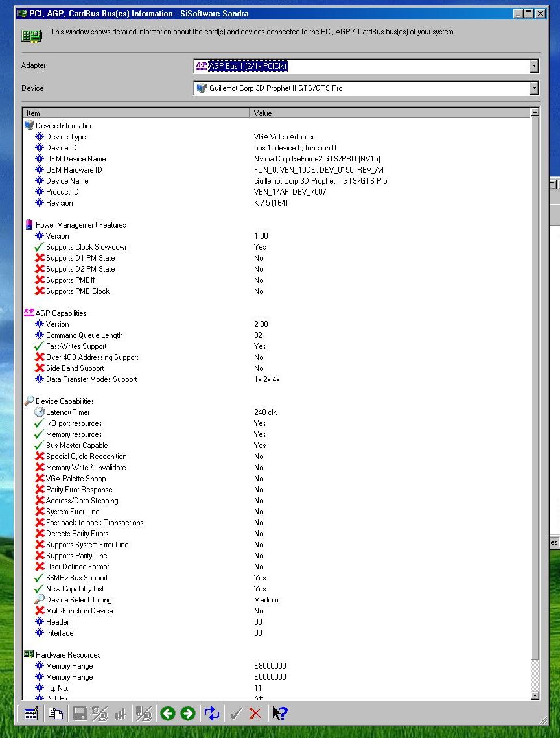Click the grey checkmark OK icon
This screenshot has height=738, width=560.
click(236, 713)
